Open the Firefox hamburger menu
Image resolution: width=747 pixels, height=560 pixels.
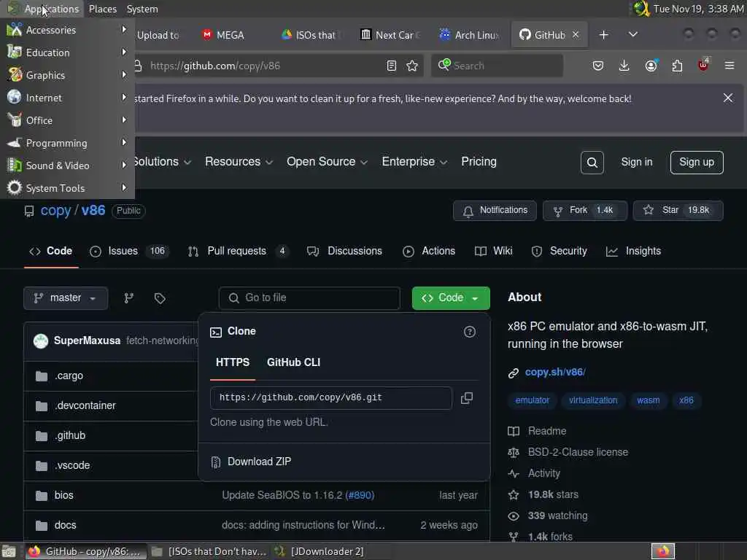click(729, 65)
